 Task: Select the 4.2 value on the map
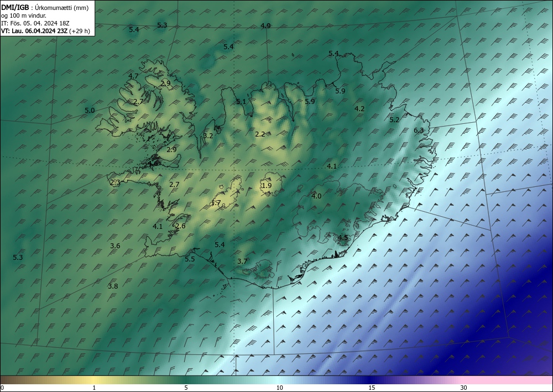359,108
